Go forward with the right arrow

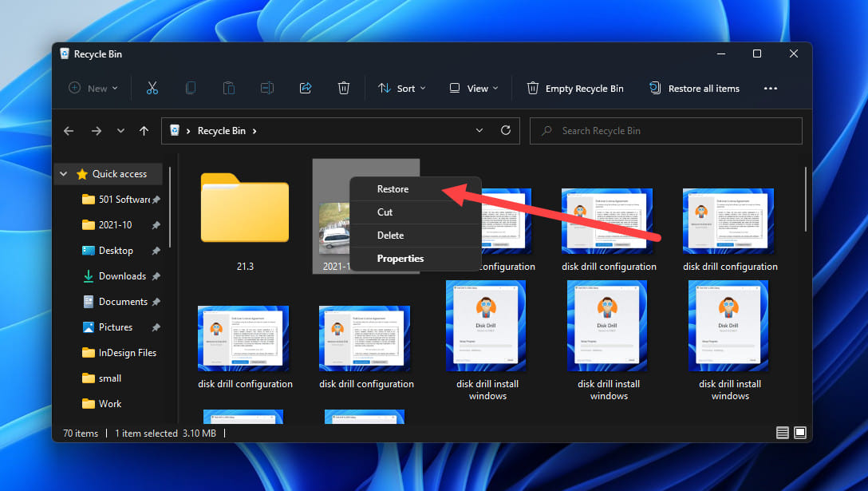click(97, 131)
